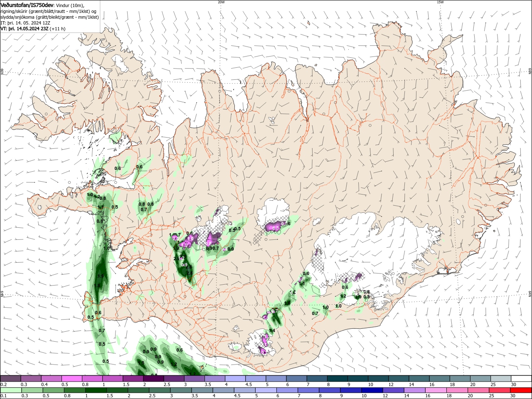
Task: Select the deep blue 10 rain swatch
Action: click(x=372, y=390)
